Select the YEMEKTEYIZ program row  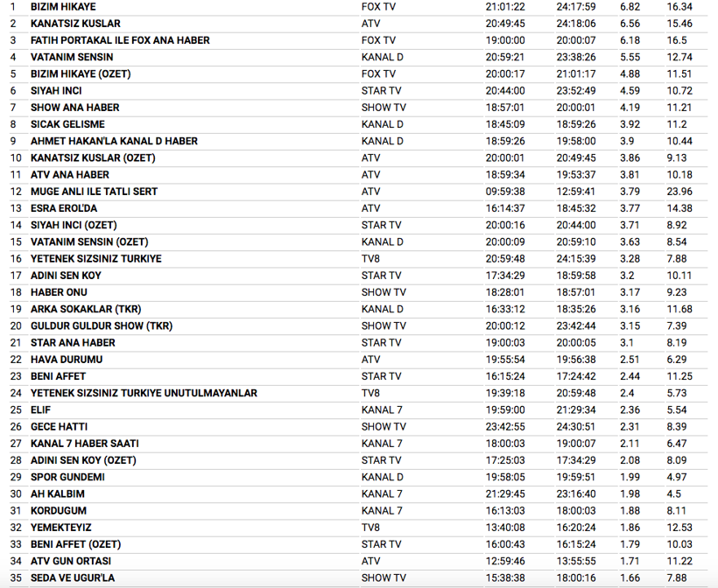click(61, 528)
